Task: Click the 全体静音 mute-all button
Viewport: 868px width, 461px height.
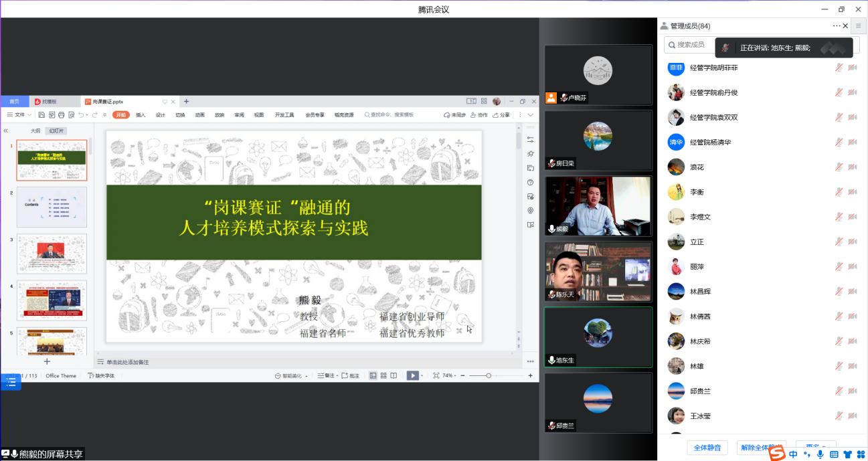Action: point(707,447)
